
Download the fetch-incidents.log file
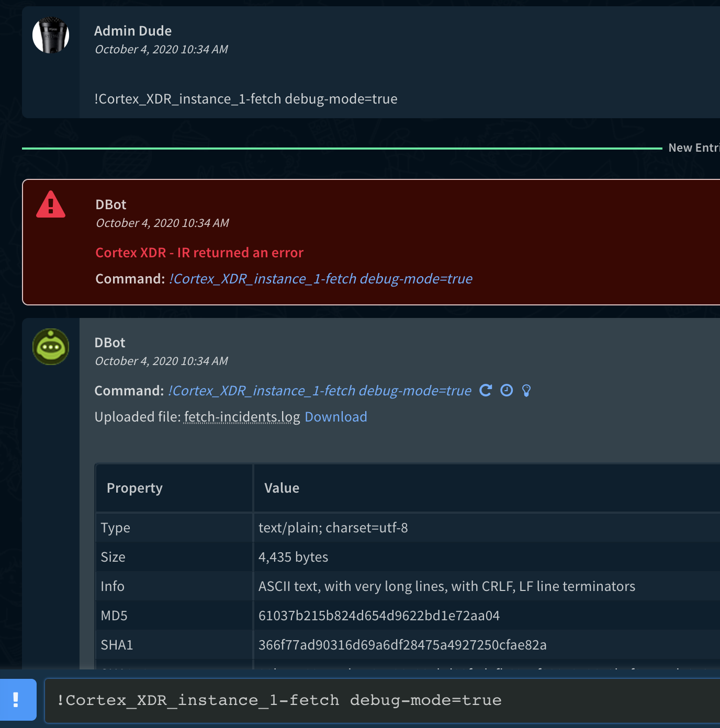point(335,417)
